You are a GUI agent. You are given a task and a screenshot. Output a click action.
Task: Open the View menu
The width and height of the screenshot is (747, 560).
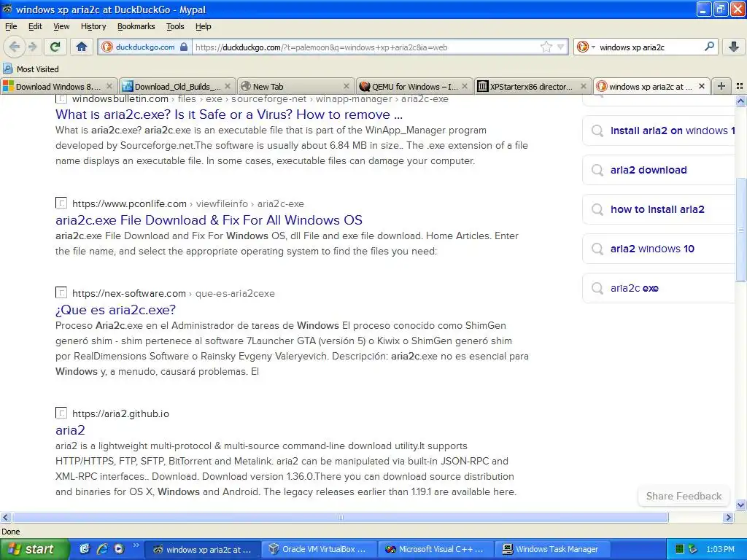tap(61, 26)
